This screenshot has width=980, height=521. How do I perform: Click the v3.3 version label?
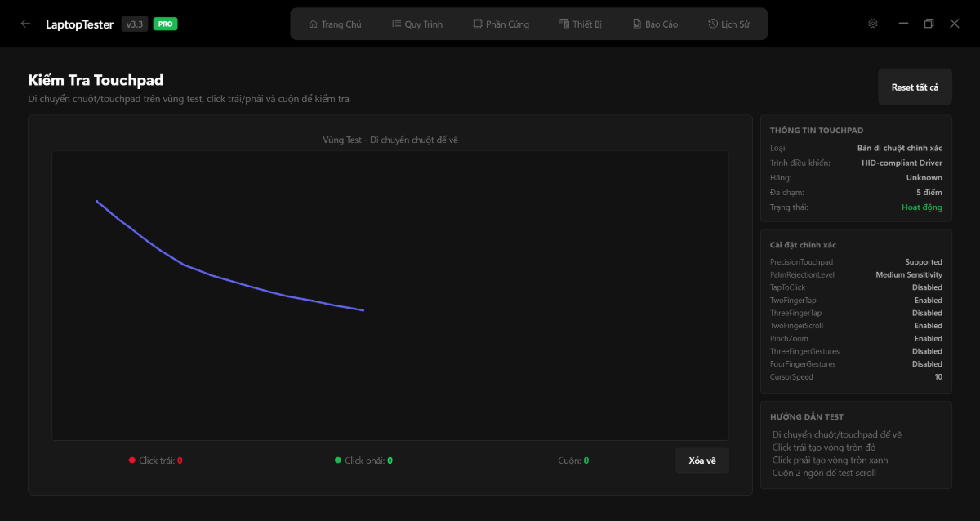point(133,24)
